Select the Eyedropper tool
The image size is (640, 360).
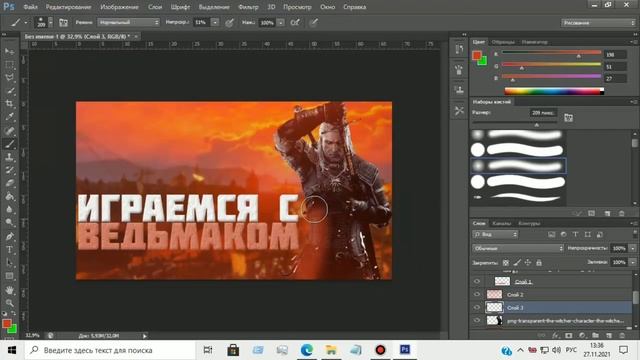pyautogui.click(x=9, y=117)
